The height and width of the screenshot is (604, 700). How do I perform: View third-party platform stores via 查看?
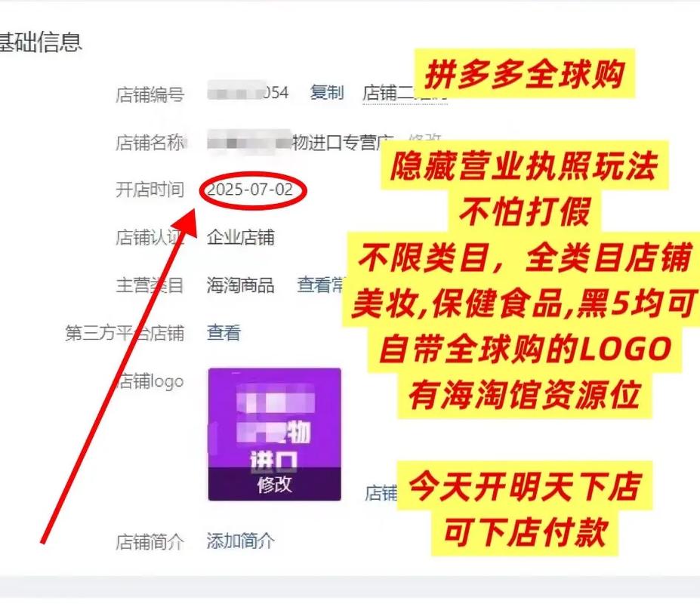click(224, 333)
